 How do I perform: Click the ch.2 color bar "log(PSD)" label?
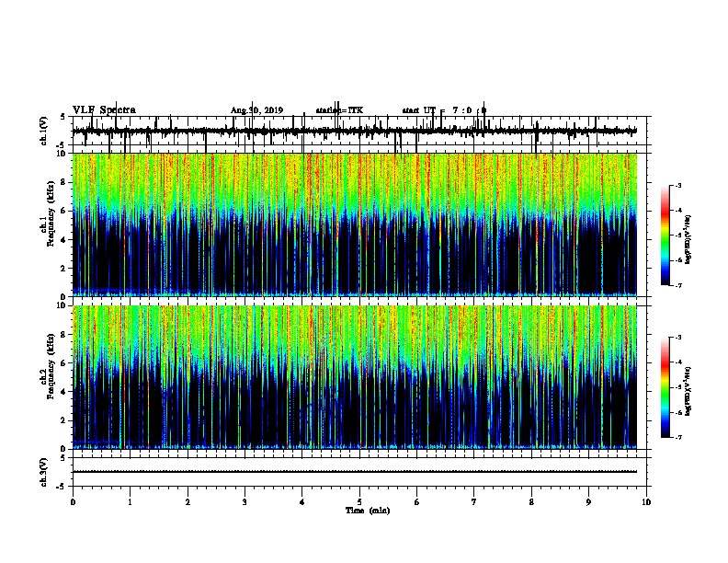point(688,391)
